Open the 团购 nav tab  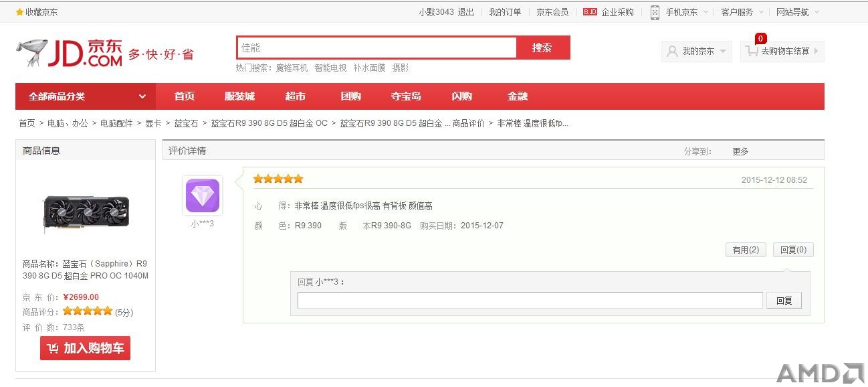pos(350,96)
